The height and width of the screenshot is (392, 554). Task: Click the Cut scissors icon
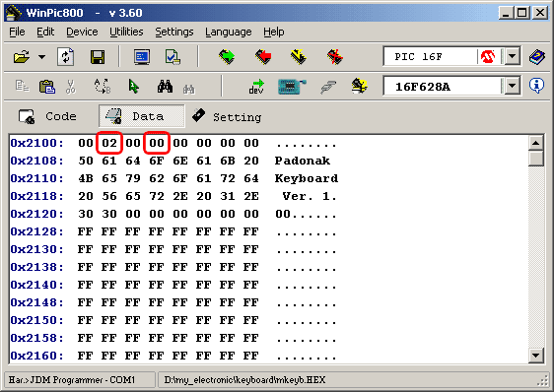pyautogui.click(x=71, y=86)
